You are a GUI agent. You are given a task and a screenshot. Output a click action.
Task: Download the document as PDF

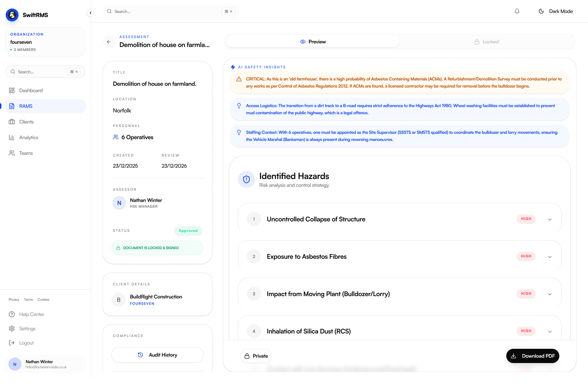coord(532,356)
